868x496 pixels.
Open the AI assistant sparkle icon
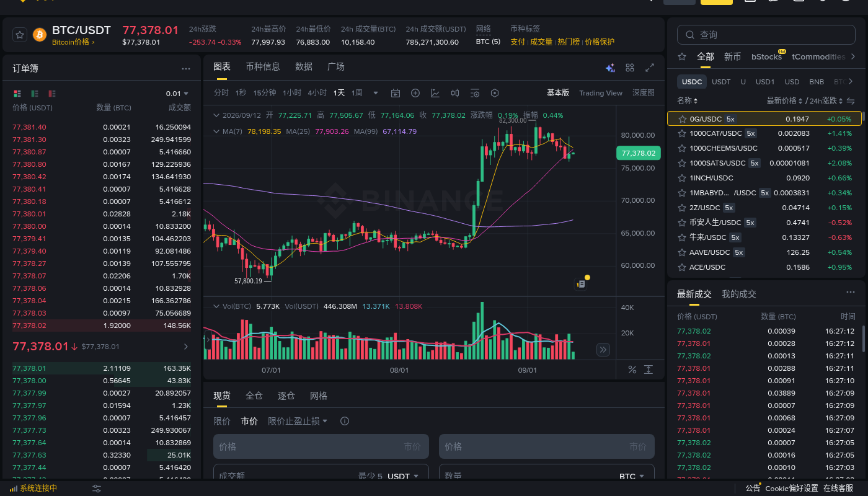click(x=610, y=68)
